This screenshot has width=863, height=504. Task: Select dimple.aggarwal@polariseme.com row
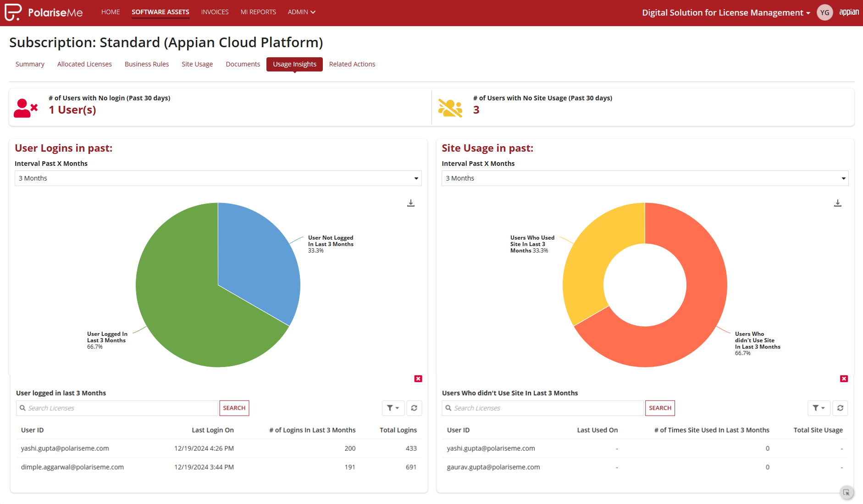point(72,467)
